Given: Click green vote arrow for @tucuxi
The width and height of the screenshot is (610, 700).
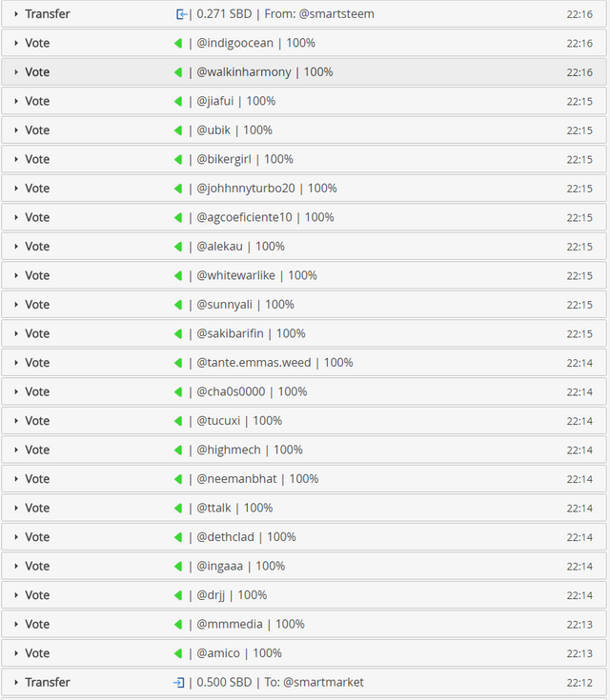Looking at the screenshot, I should (178, 421).
